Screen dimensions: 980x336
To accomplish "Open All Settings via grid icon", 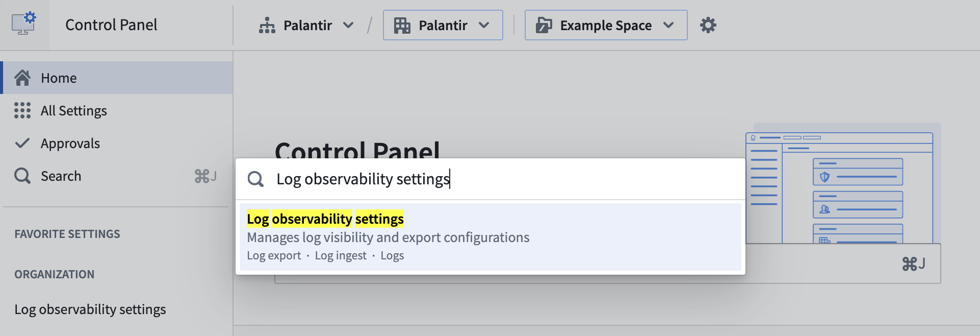I will (x=21, y=110).
